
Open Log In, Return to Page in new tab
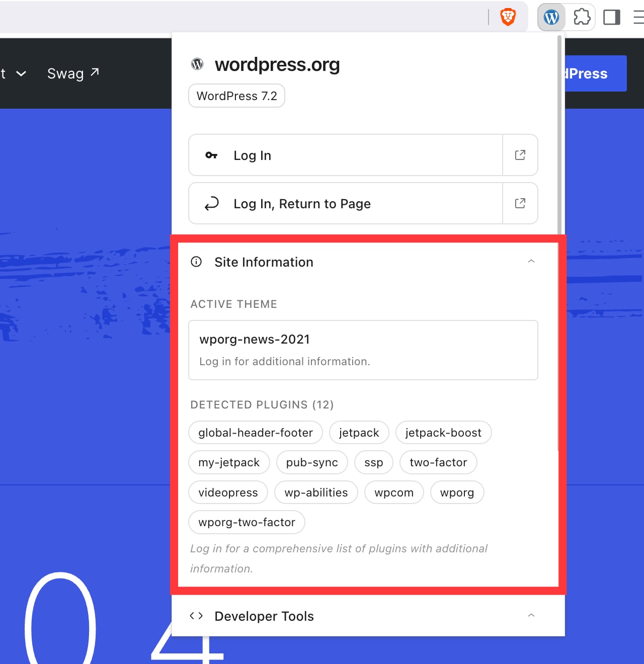(x=520, y=203)
